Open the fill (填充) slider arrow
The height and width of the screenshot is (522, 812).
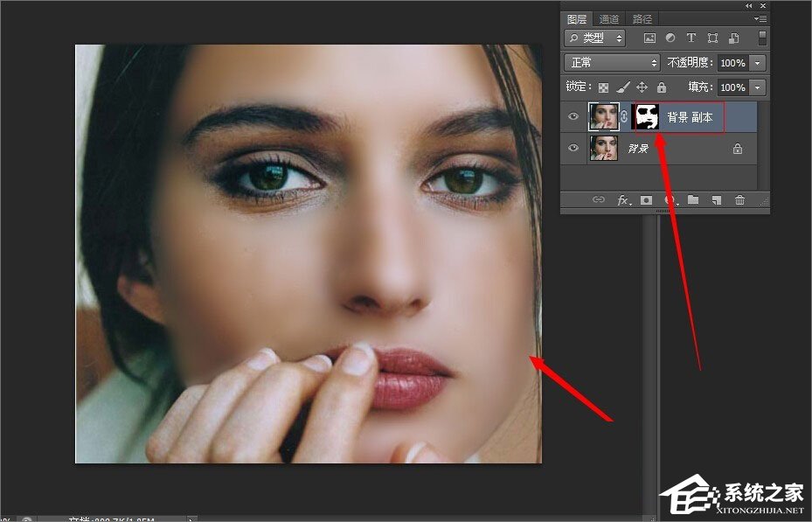pos(757,87)
